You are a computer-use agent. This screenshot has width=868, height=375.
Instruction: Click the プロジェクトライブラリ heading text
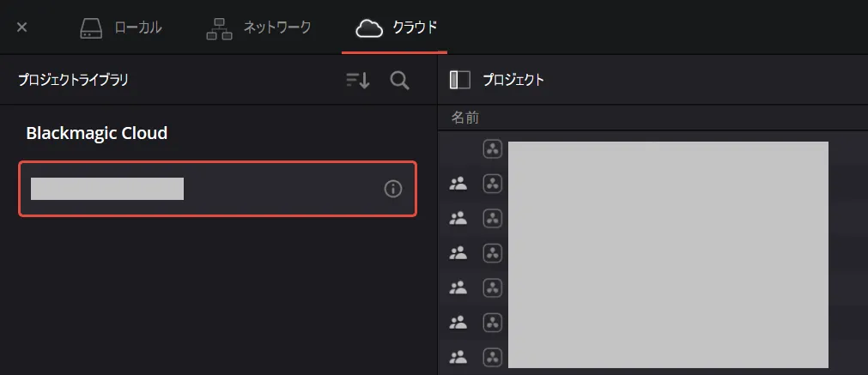[x=73, y=80]
